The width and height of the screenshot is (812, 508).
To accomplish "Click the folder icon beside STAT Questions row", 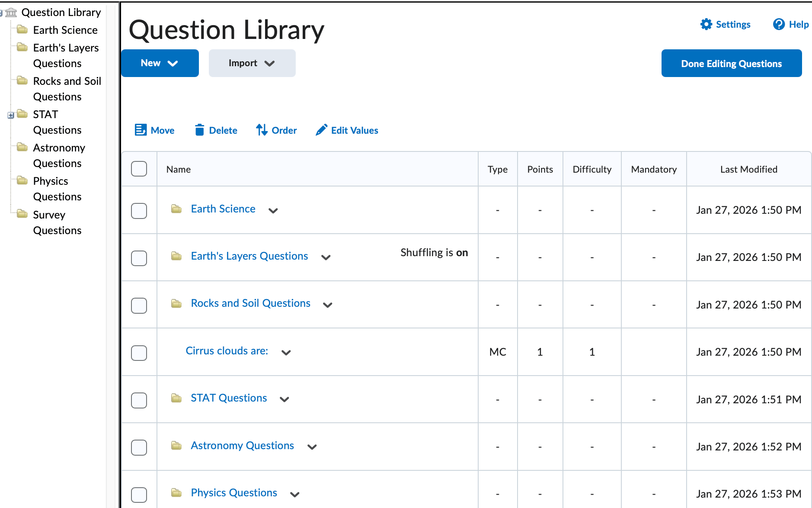I will click(x=176, y=398).
